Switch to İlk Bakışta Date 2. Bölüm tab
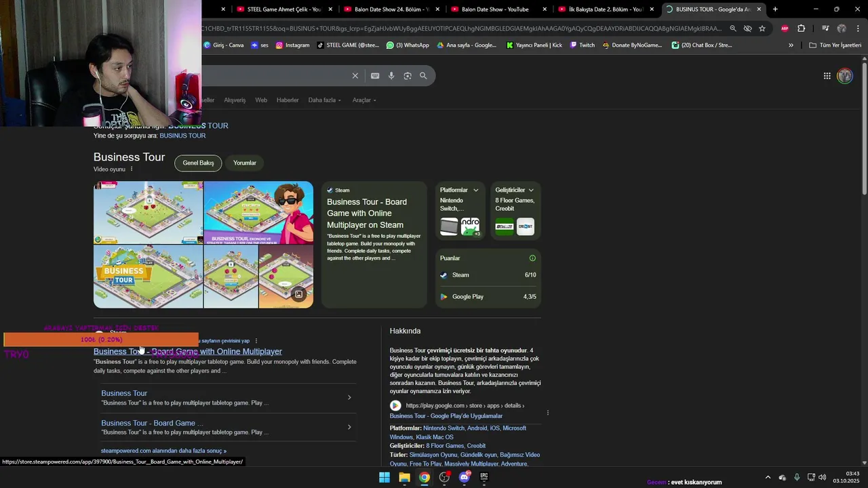The image size is (868, 488). point(606,9)
